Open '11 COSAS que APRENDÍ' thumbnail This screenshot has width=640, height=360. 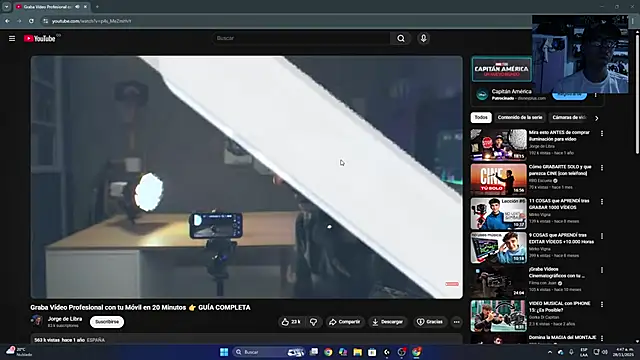(x=498, y=213)
